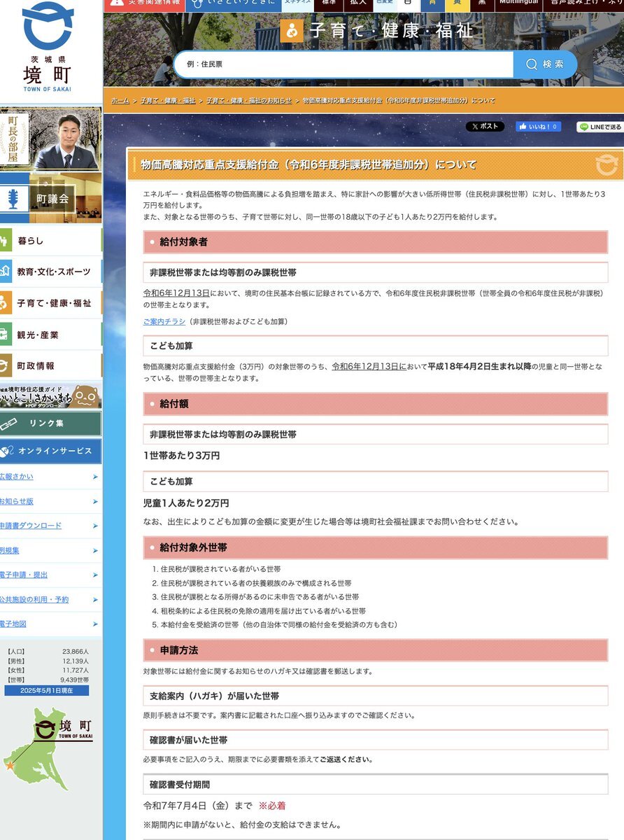Click the 子育て・健康・福祉 orange sidebar icon
This screenshot has width=624, height=840.
click(x=6, y=303)
